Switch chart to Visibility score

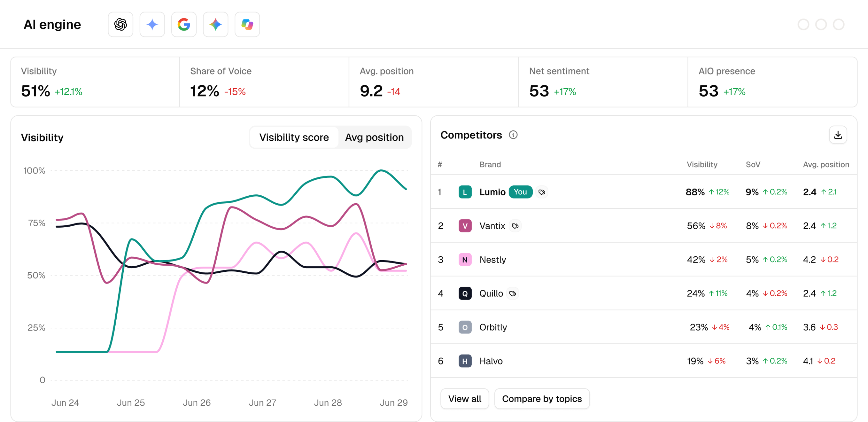[294, 137]
